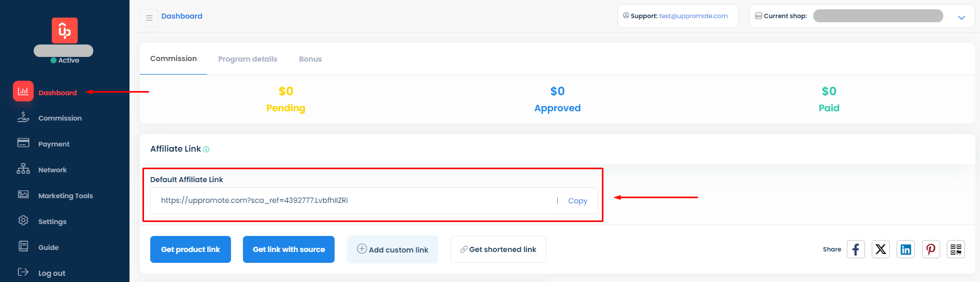This screenshot has height=282, width=980.
Task: Toggle the hamburger menu icon
Action: (149, 18)
